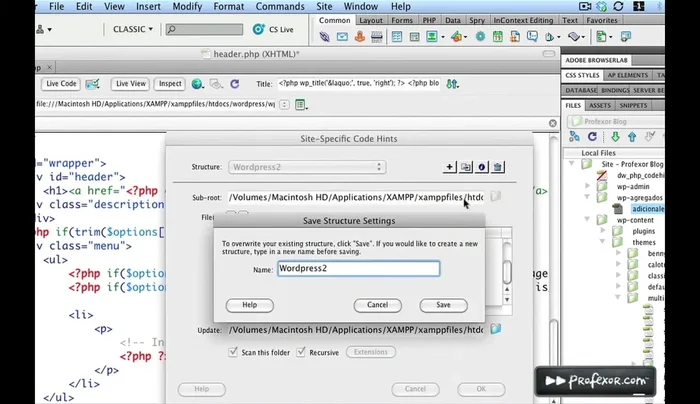The width and height of the screenshot is (700, 404).
Task: Click the Media insert icon
Action: click(x=456, y=37)
